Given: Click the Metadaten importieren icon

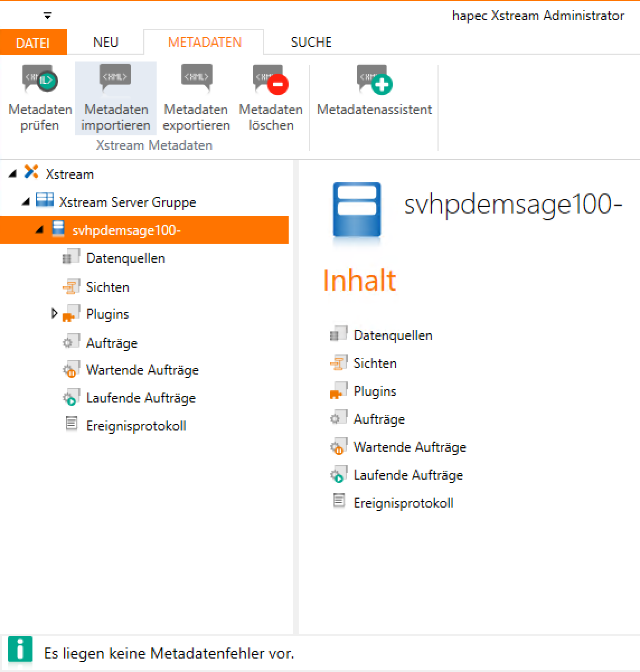Looking at the screenshot, I should coord(115,79).
